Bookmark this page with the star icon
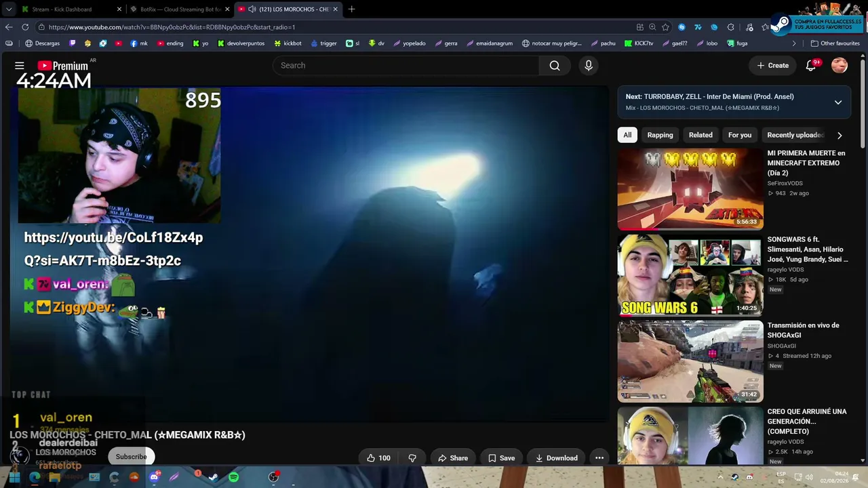 665,27
